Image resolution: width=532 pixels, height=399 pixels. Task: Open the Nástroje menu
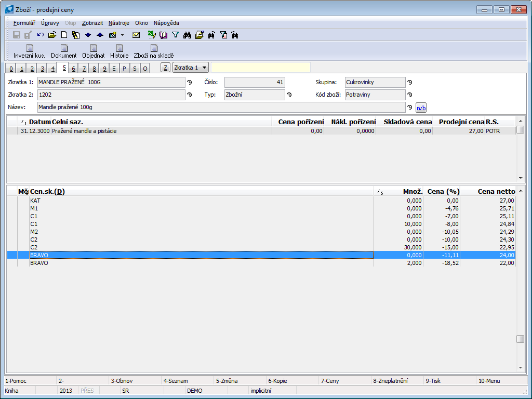119,23
